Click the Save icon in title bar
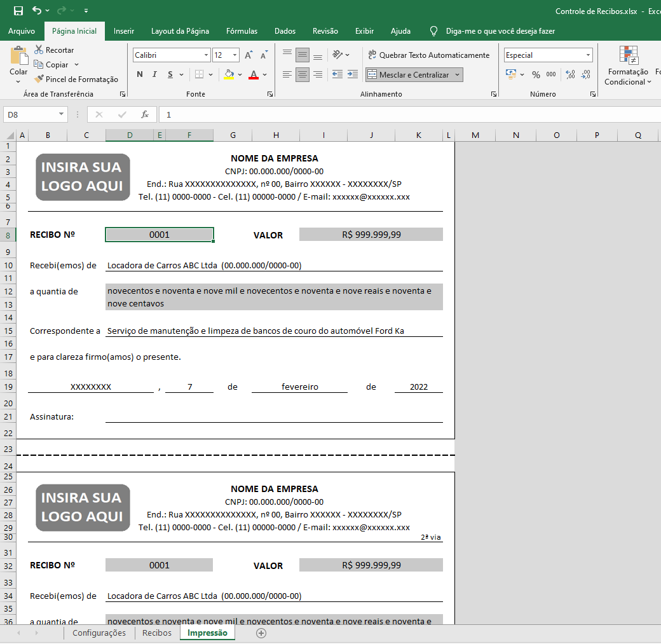This screenshot has width=661, height=644. (18, 11)
